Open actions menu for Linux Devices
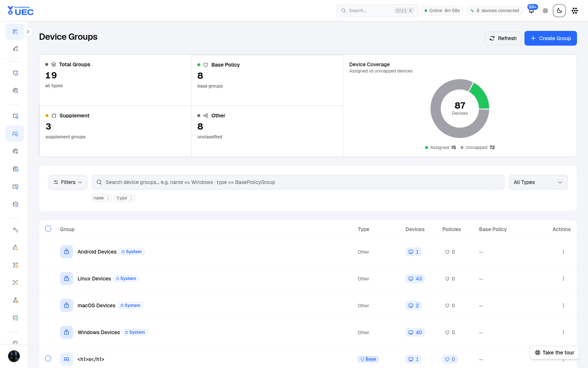Screen dimensions: 588x368 pos(563,279)
